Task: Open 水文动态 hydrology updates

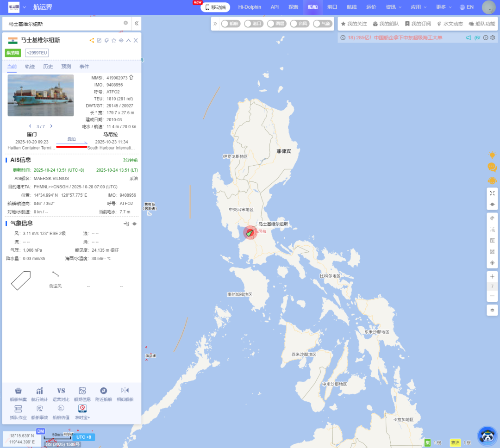Action: coord(450,24)
